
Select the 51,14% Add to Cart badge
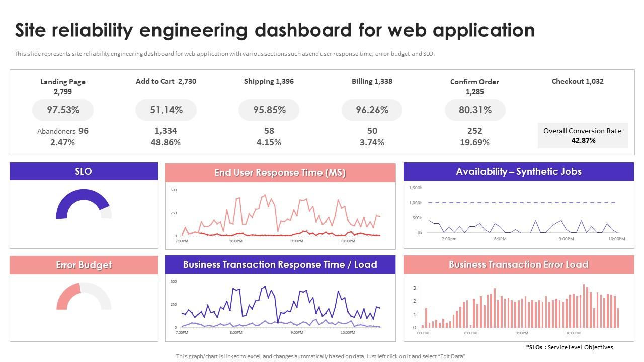pyautogui.click(x=166, y=110)
